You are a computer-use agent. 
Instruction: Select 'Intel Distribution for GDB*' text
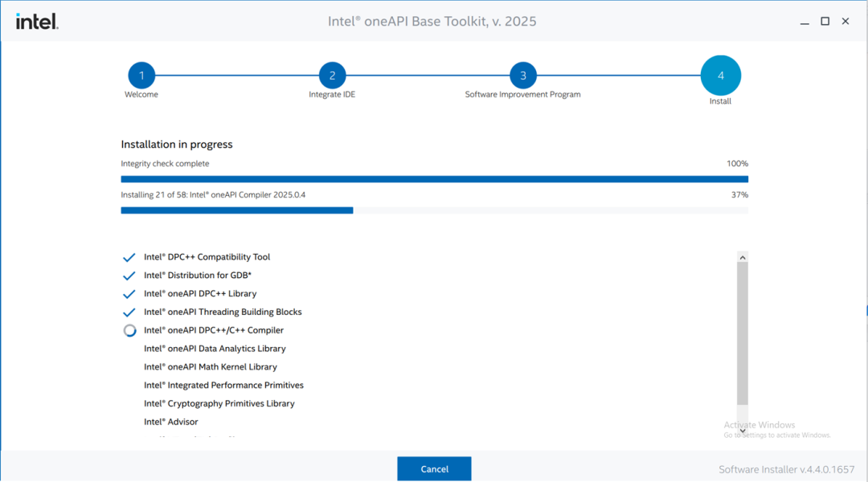pyautogui.click(x=198, y=275)
